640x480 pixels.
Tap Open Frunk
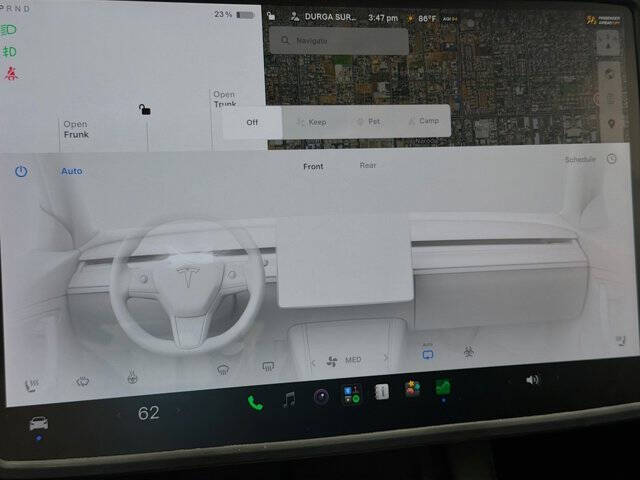pyautogui.click(x=76, y=129)
